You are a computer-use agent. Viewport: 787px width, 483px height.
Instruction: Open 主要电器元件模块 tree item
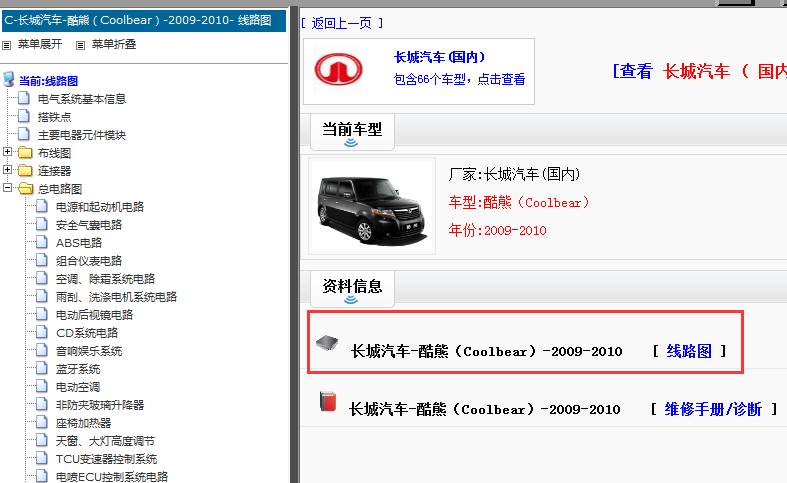pos(82,135)
